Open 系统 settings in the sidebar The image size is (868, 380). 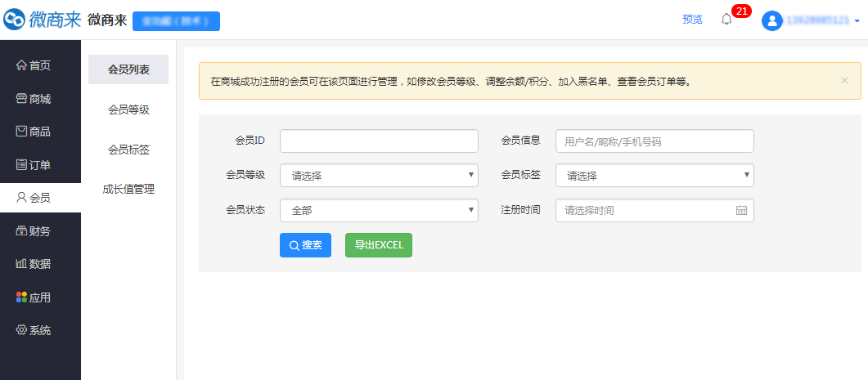pyautogui.click(x=34, y=330)
